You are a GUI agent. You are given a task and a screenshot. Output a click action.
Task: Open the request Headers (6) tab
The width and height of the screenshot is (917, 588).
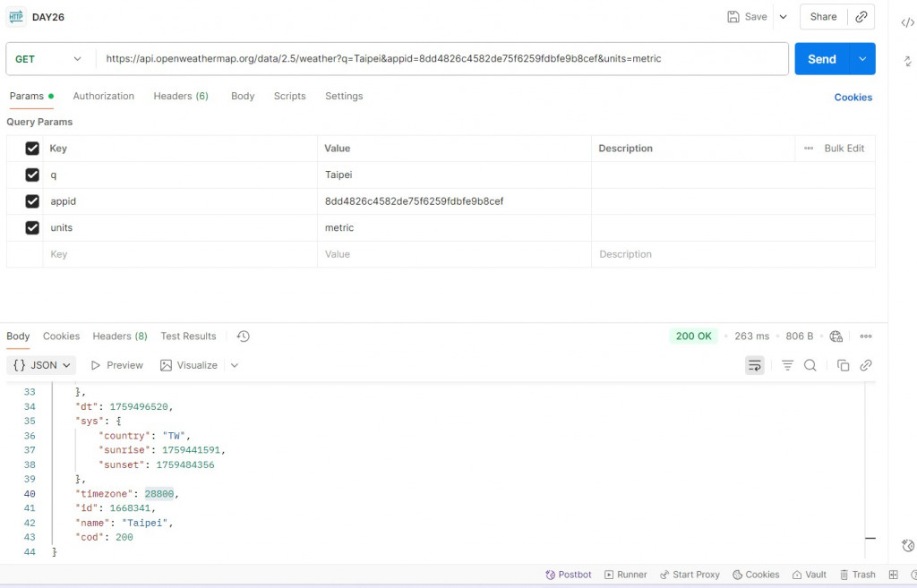click(181, 96)
